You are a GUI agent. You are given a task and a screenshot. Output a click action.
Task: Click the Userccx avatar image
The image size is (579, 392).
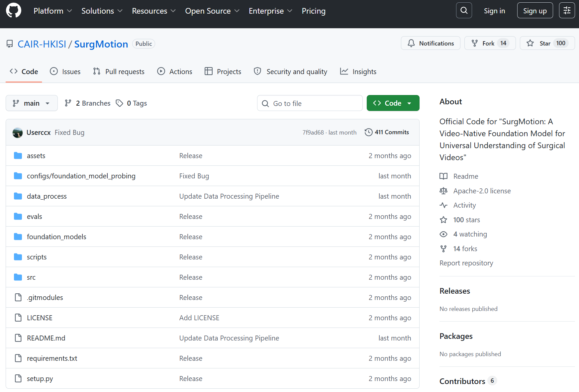coord(18,133)
